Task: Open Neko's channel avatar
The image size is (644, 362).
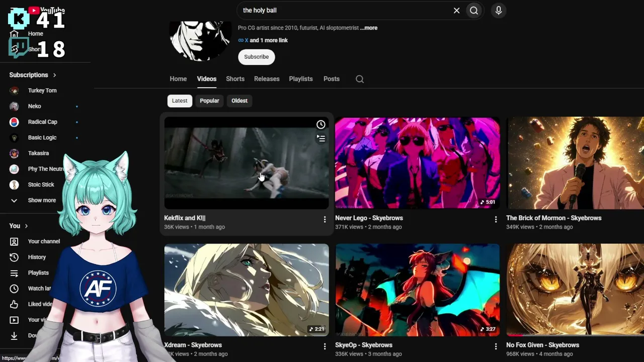Action: 14,106
